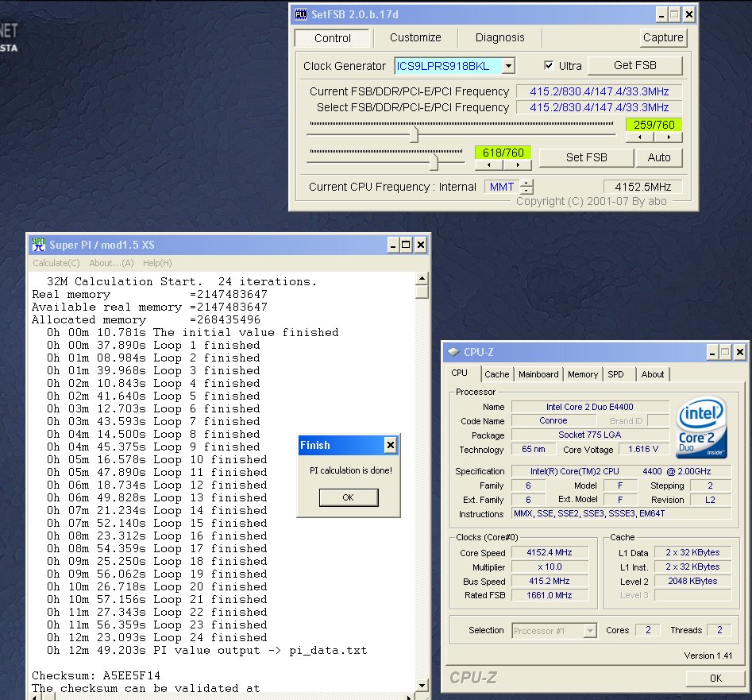
Task: Toggle the Ultra checkbox in SetFSB
Action: pos(549,65)
